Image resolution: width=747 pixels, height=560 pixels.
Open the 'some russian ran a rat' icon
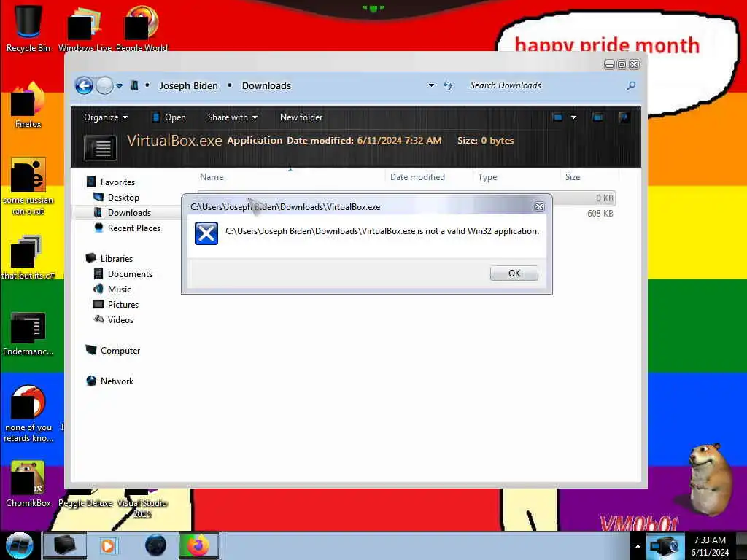coord(28,186)
